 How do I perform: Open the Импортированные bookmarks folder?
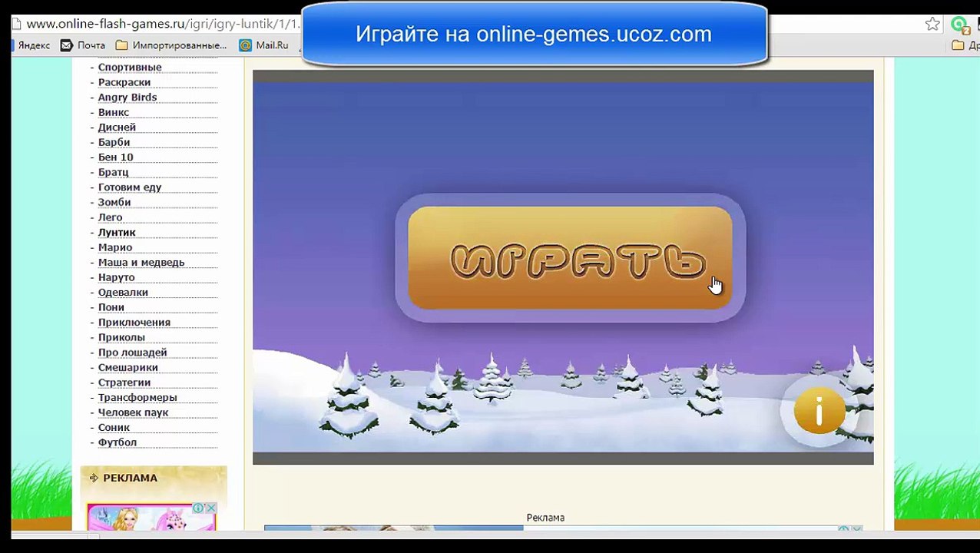click(x=171, y=45)
